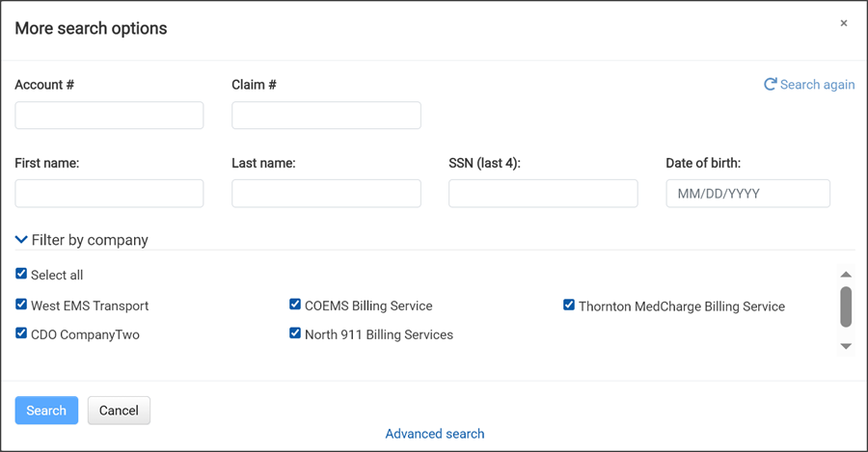The width and height of the screenshot is (868, 452).
Task: Close the More search options dialog
Action: (x=844, y=23)
